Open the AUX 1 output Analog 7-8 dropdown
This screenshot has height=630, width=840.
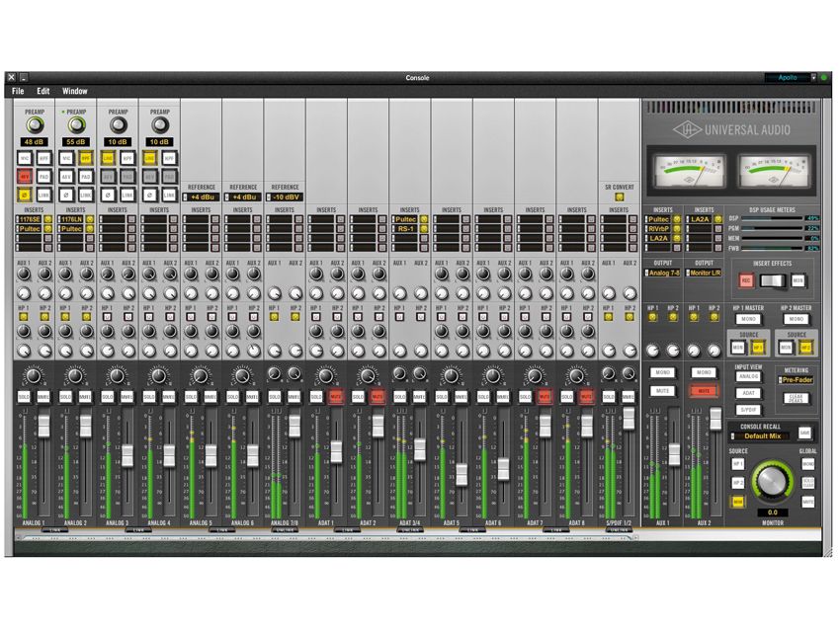663,273
